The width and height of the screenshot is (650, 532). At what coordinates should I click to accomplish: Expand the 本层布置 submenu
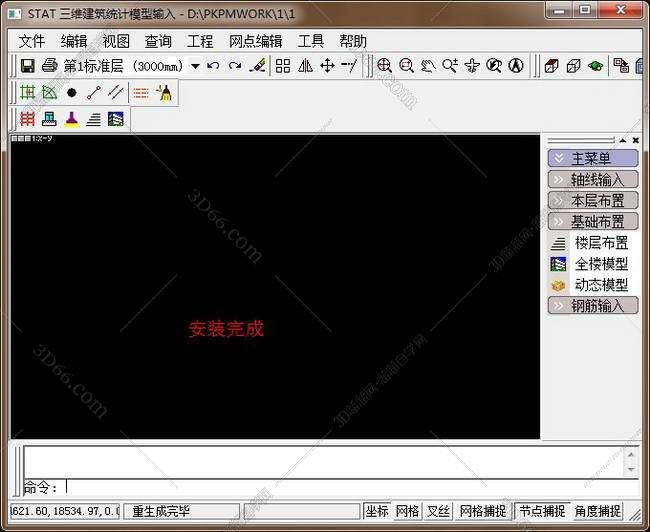[593, 201]
